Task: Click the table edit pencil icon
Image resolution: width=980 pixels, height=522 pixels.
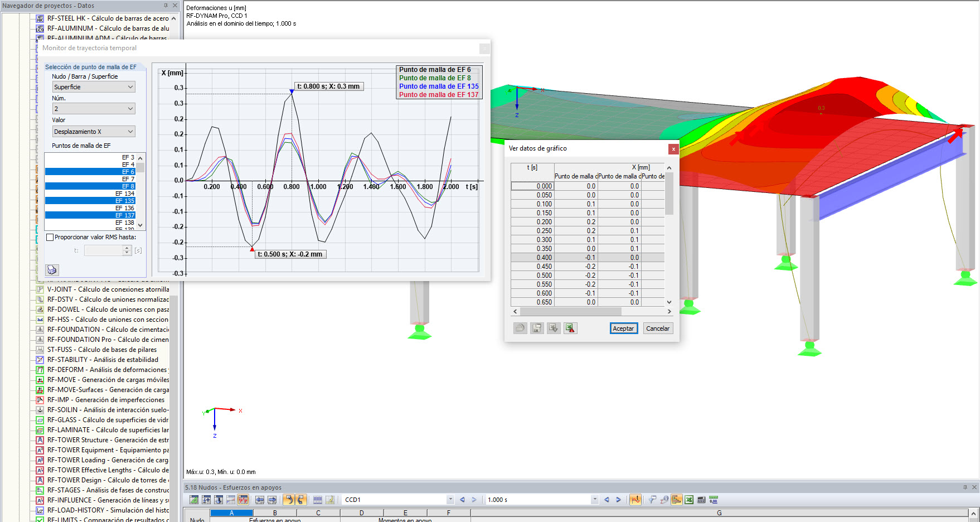Action: click(x=330, y=500)
